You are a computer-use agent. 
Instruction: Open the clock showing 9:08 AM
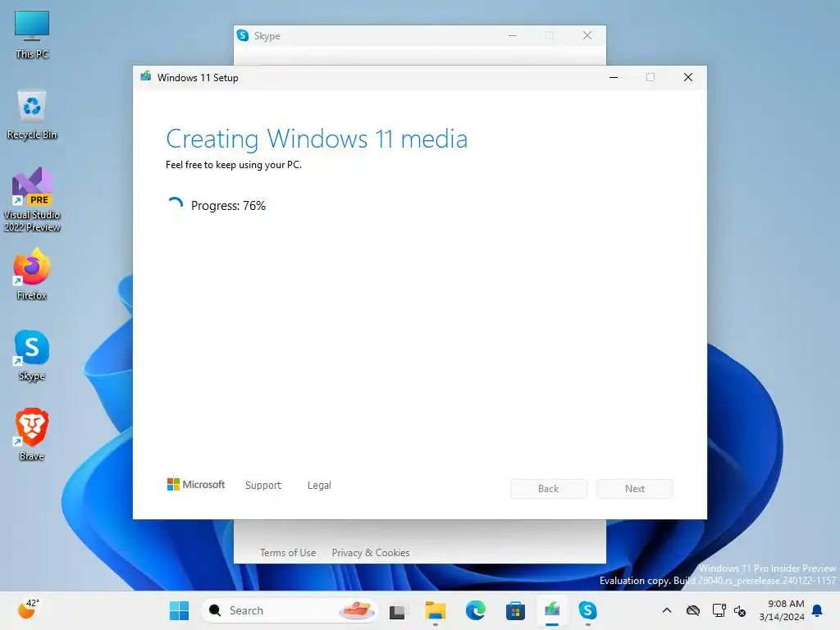point(781,610)
